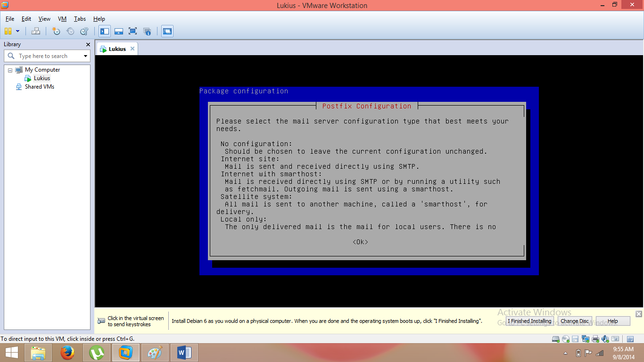This screenshot has height=362, width=644.
Task: Close the Lukius tab
Action: point(132,49)
